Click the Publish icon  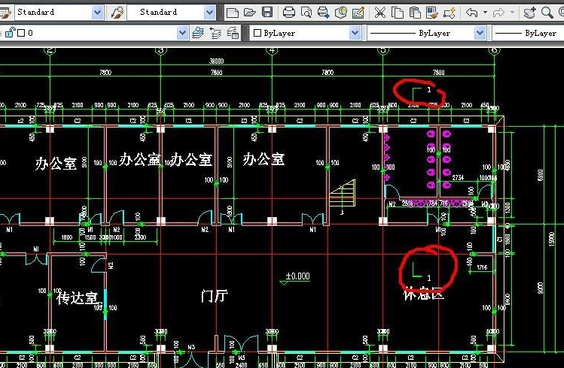(x=323, y=13)
